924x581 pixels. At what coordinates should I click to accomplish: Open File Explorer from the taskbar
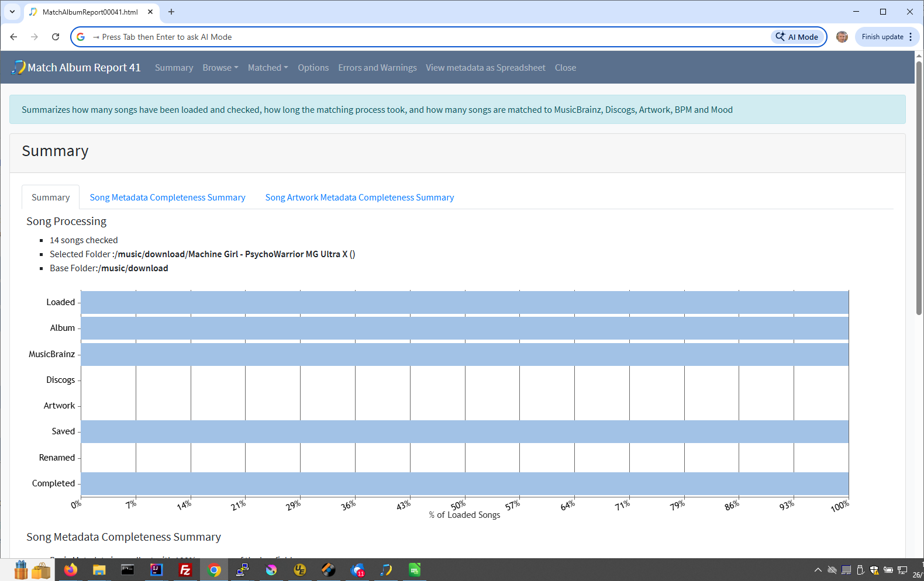coord(99,570)
